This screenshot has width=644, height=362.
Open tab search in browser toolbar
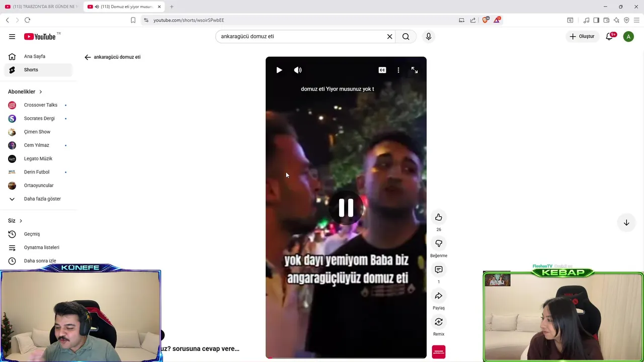click(x=570, y=20)
